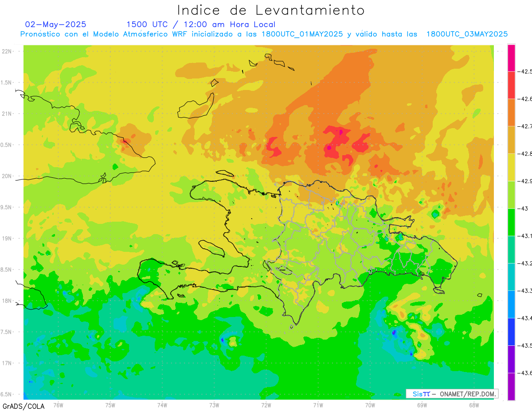
Task: Click the '21N' latitude label
Action: (8, 114)
